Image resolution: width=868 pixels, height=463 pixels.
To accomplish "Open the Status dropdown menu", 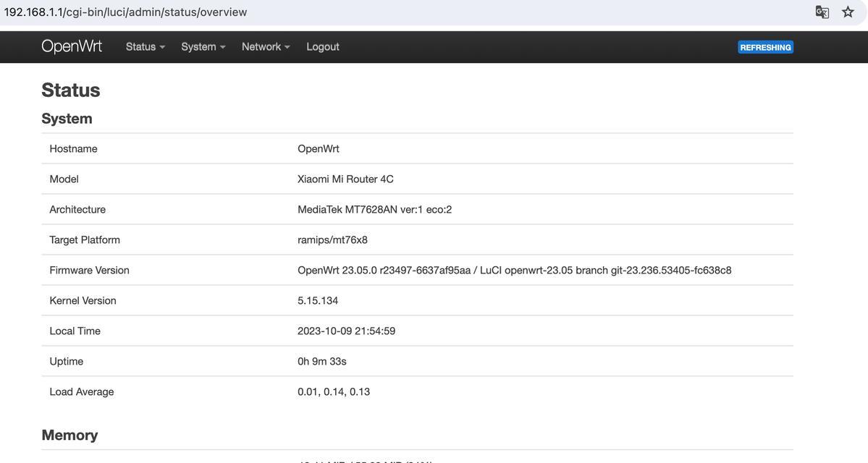I will coord(146,47).
